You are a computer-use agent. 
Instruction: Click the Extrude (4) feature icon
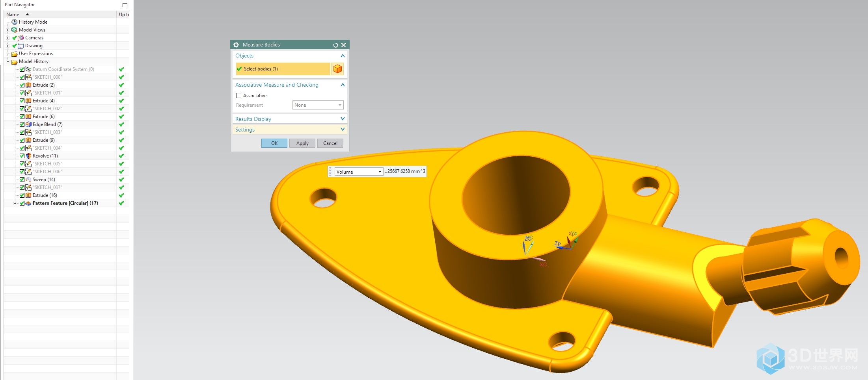tap(28, 101)
